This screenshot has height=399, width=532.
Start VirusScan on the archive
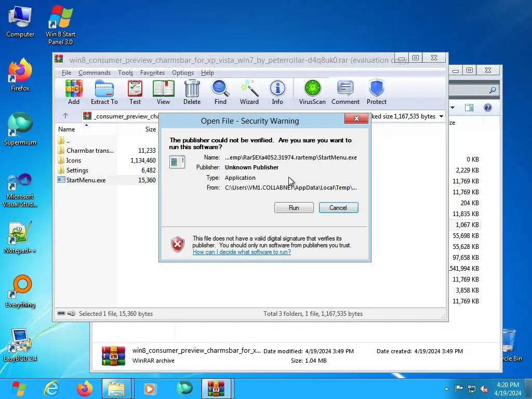312,92
